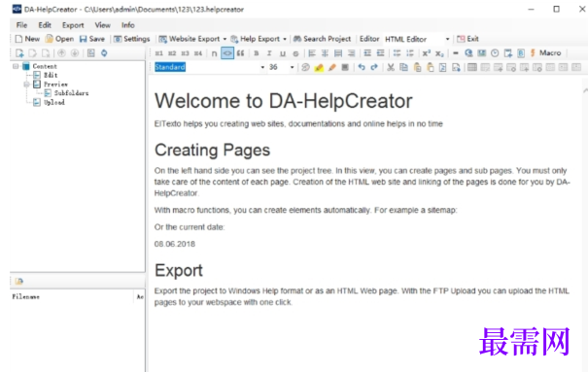Insert a blockquote with the quotes icon
The height and width of the screenshot is (372, 588).
[x=241, y=53]
